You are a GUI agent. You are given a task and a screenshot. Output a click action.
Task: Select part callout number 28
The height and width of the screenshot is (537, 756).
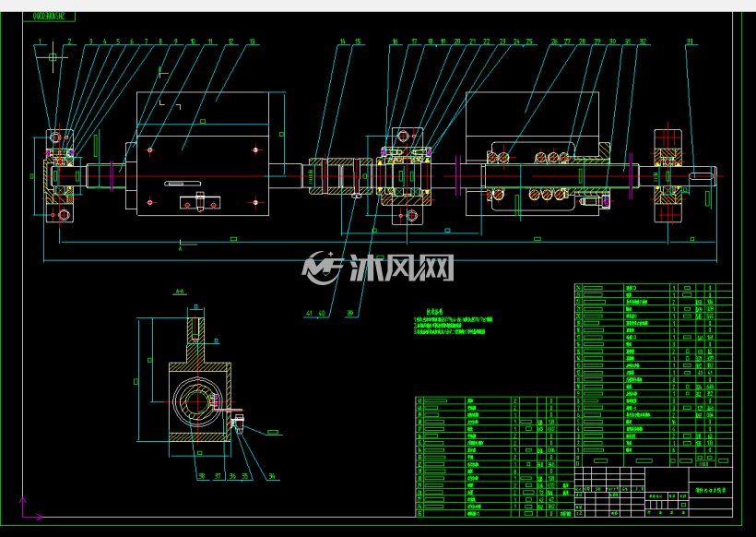coord(582,42)
